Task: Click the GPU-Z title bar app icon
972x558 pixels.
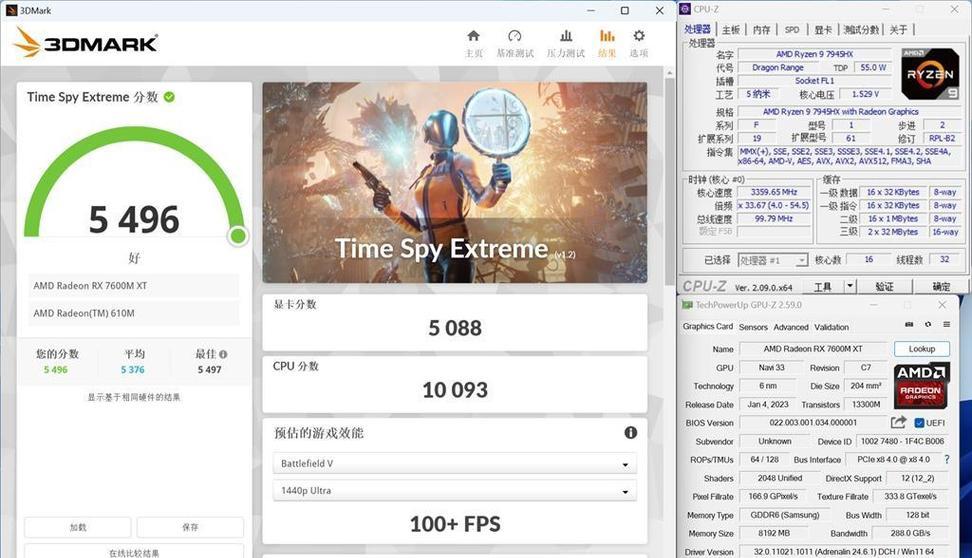Action: (x=687, y=304)
